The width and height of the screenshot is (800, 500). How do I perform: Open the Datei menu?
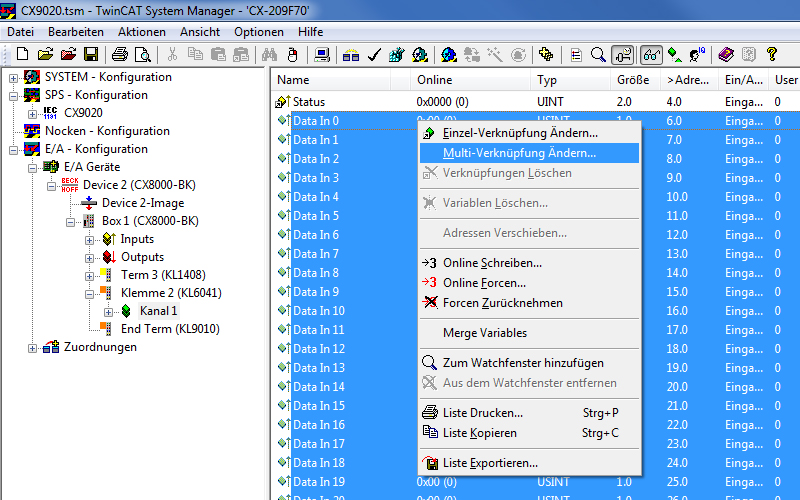tap(20, 32)
